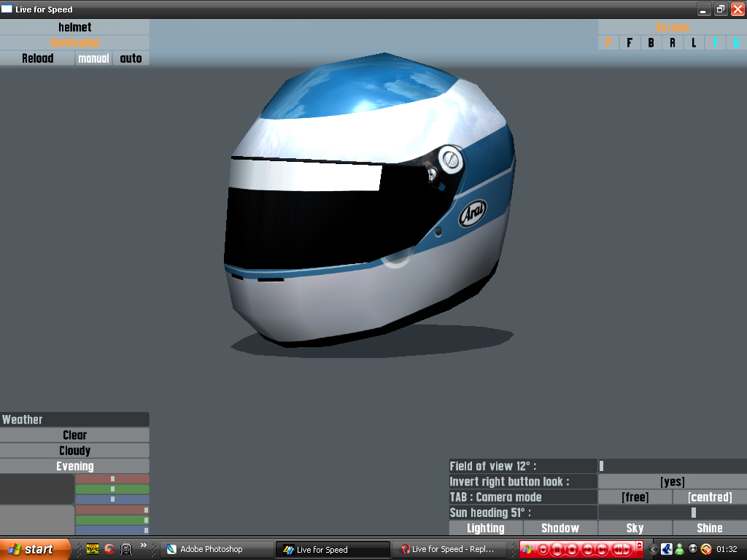Reload the helmet skin
747x560 pixels.
(37, 58)
